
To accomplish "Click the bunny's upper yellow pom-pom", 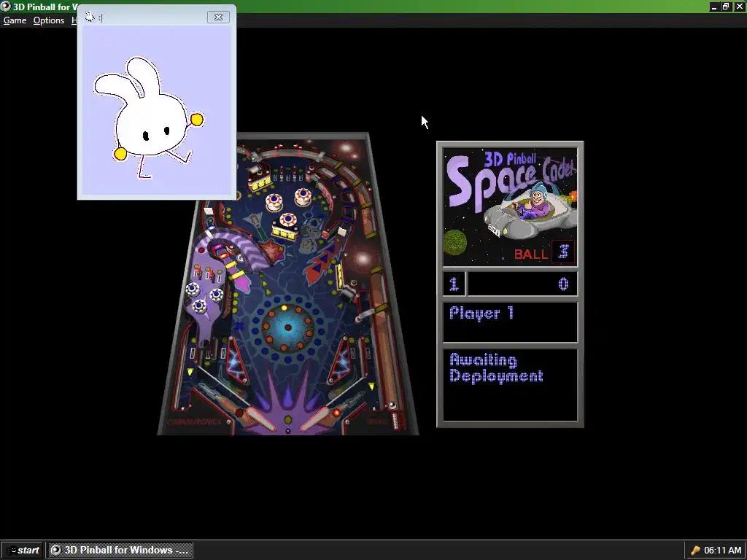I will [197, 119].
